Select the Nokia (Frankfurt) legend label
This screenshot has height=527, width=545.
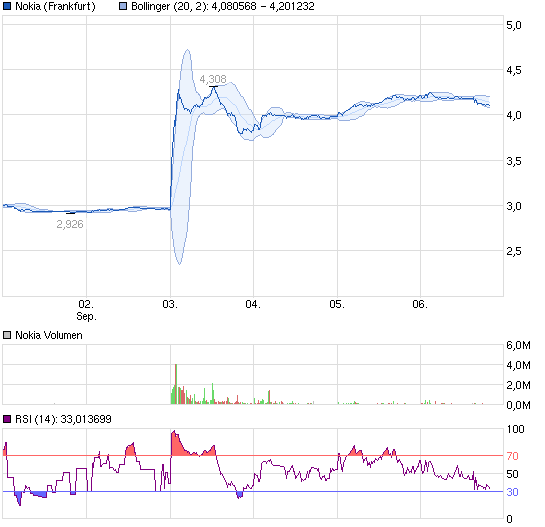(55, 6)
